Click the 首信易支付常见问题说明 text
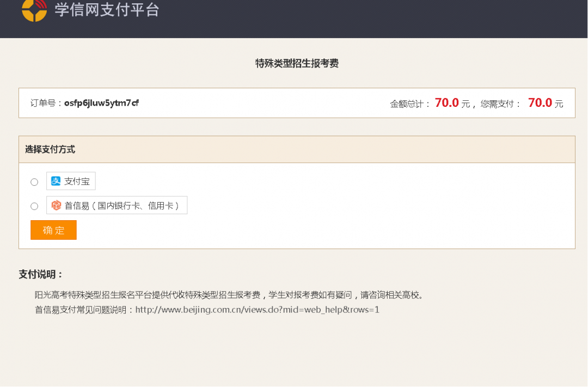Image resolution: width=588 pixels, height=387 pixels. [x=84, y=310]
